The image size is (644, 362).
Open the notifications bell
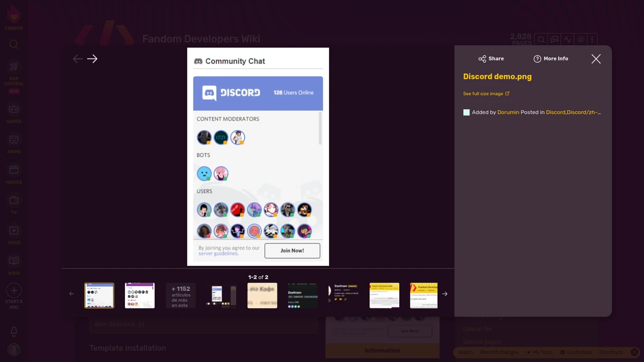pos(13,331)
